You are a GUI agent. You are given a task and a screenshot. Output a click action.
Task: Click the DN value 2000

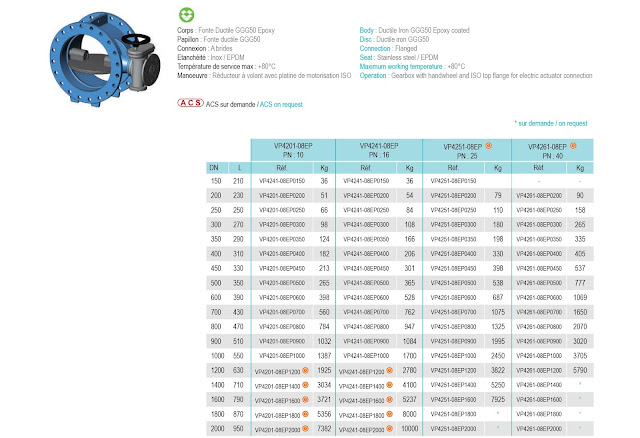(x=217, y=429)
